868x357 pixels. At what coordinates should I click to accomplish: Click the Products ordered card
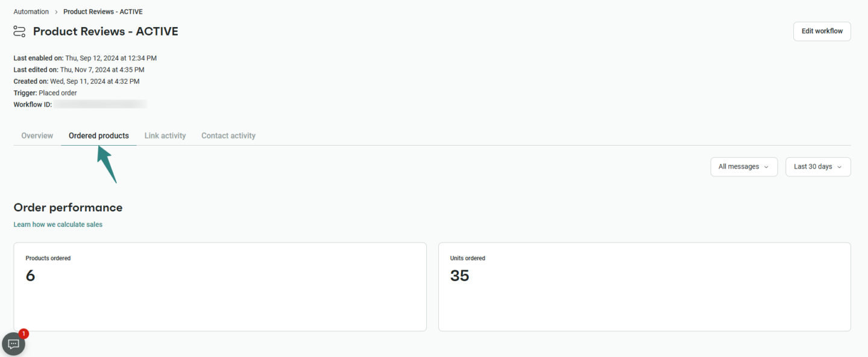point(220,287)
